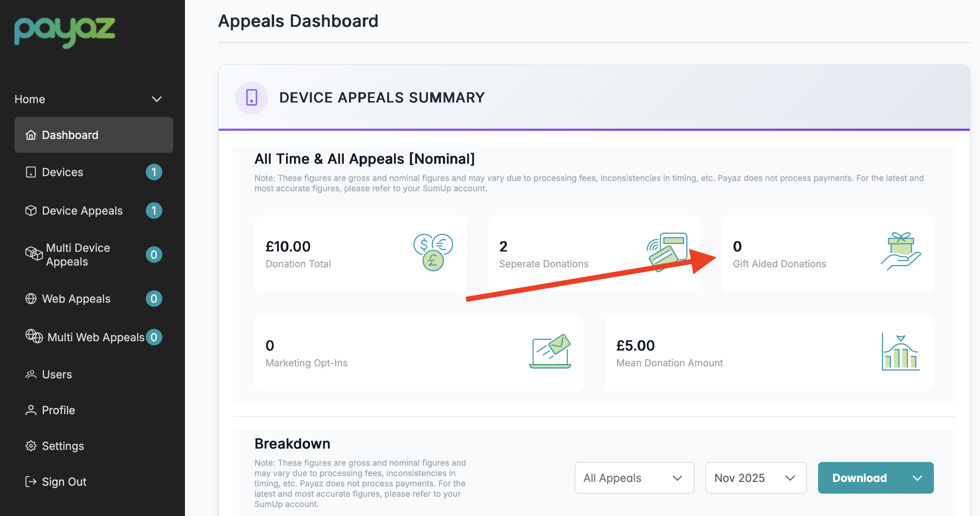This screenshot has width=980, height=516.
Task: Collapse the Home menu chevron
Action: click(157, 99)
